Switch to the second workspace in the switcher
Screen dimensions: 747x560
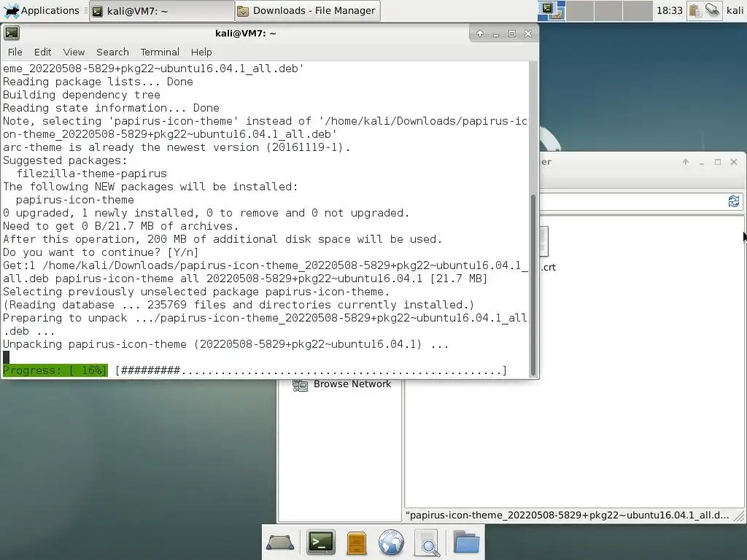pyautogui.click(x=580, y=10)
